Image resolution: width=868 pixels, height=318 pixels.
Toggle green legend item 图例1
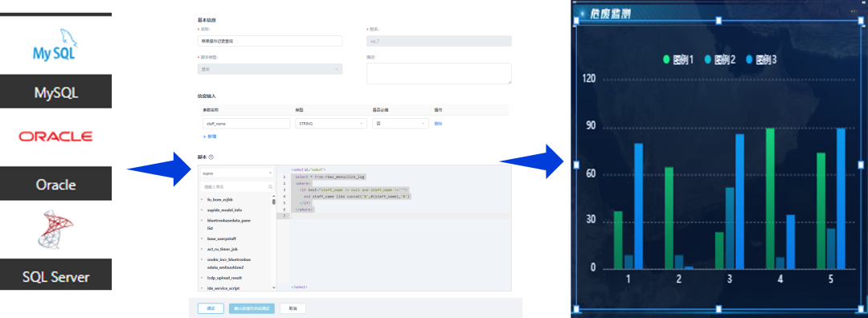678,59
